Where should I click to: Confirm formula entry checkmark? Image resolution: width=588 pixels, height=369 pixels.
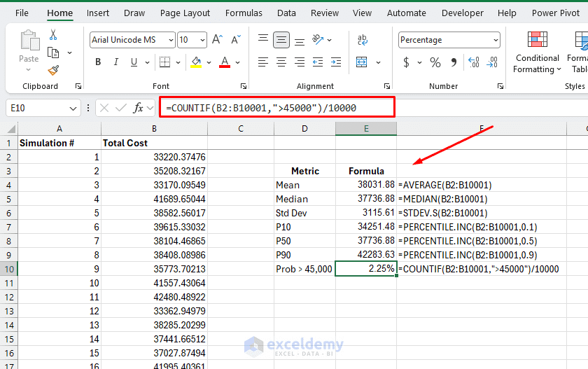click(x=120, y=108)
